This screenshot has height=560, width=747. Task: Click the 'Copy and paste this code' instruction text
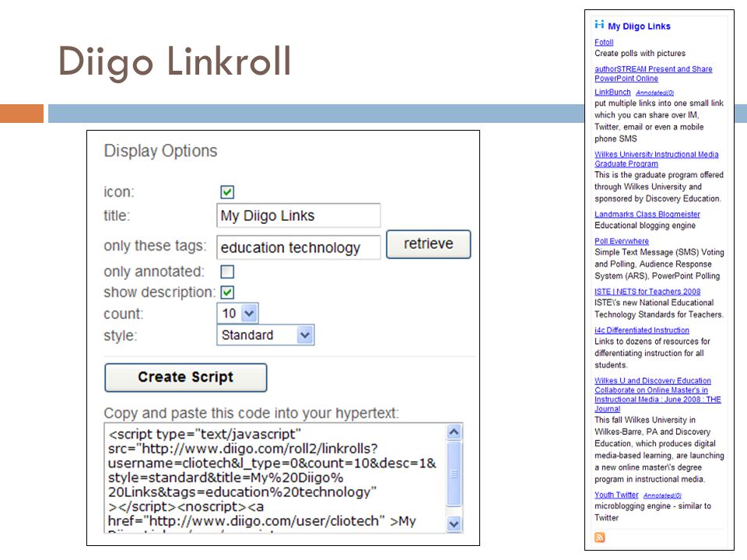pyautogui.click(x=251, y=413)
